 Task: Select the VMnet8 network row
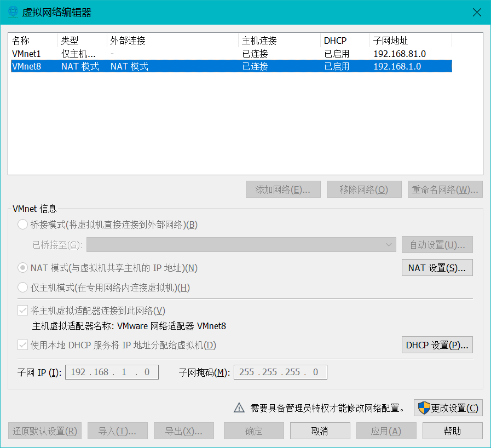click(x=232, y=66)
